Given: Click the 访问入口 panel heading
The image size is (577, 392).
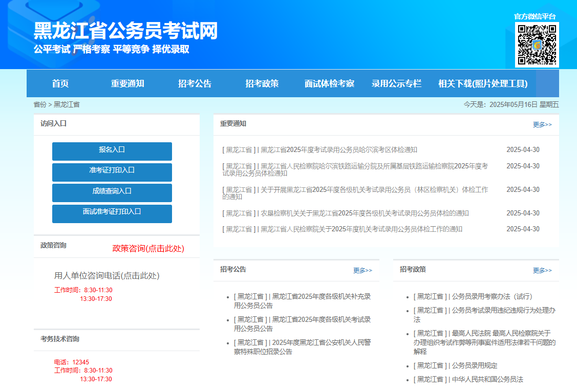Looking at the screenshot, I should click(x=53, y=123).
